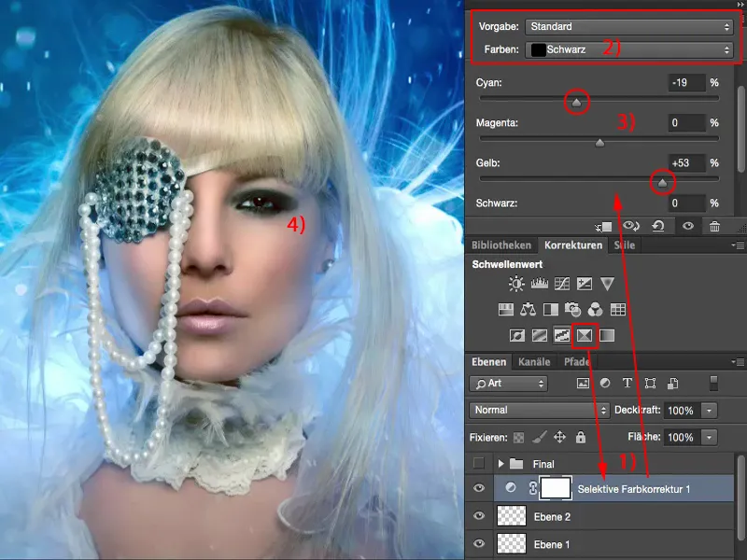Delete this adjustment layer trash icon
This screenshot has width=747, height=560.
click(x=714, y=227)
